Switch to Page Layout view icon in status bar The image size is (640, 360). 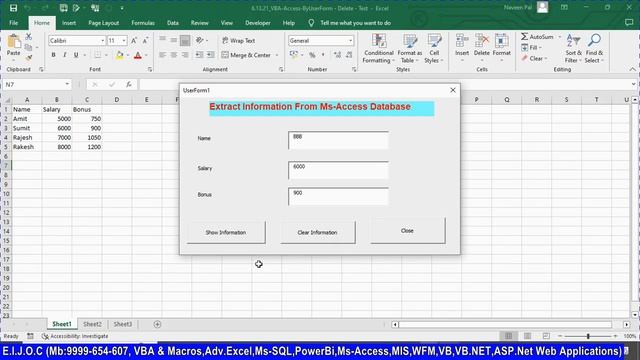pyautogui.click(x=527, y=336)
